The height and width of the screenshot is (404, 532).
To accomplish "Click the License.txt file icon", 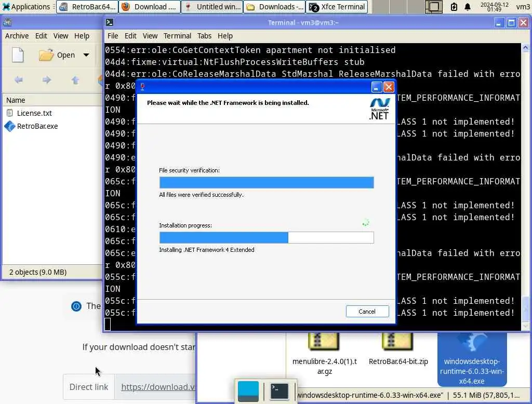I will [9, 113].
